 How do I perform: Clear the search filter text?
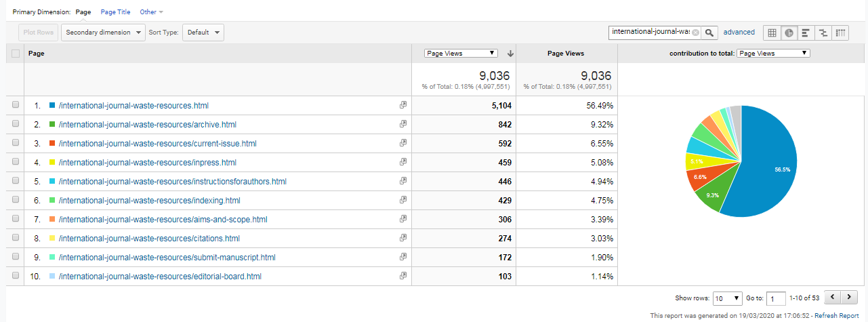695,32
